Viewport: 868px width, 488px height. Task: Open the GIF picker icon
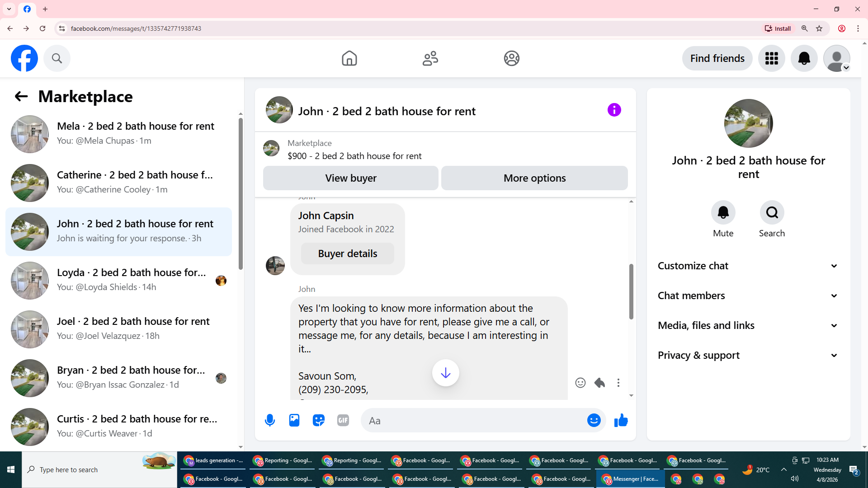click(x=343, y=420)
